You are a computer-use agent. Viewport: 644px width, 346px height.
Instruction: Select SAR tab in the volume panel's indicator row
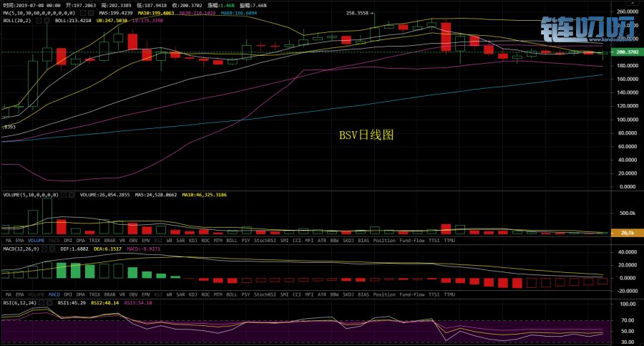(x=180, y=241)
